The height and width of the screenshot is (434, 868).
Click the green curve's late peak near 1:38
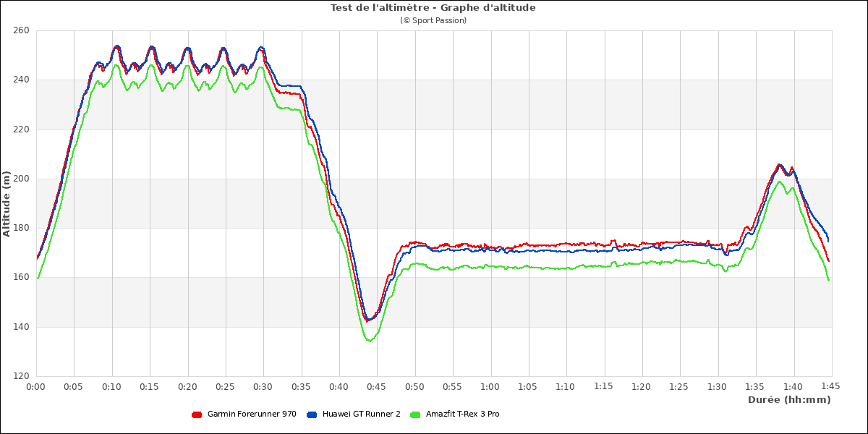779,182
